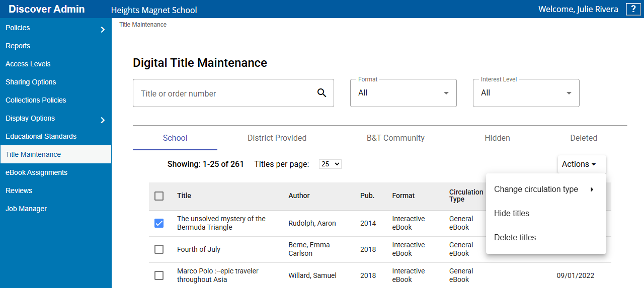
Task: Select Change circulation type menu entry
Action: click(546, 189)
